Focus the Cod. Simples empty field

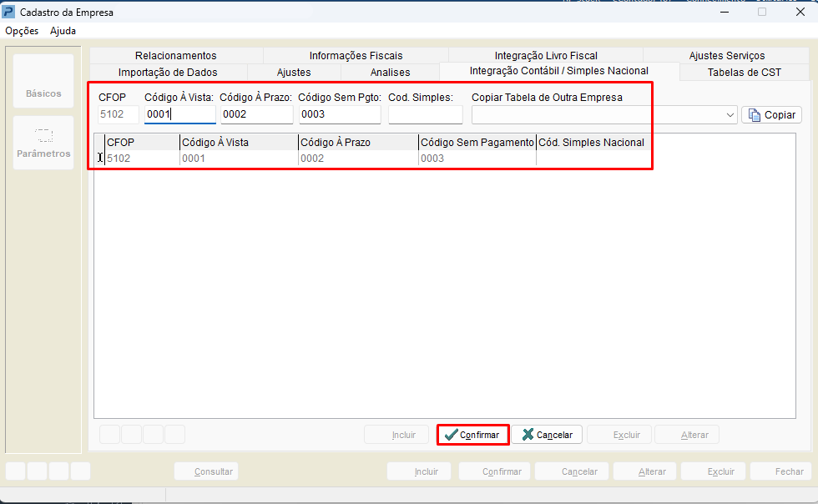pyautogui.click(x=425, y=115)
